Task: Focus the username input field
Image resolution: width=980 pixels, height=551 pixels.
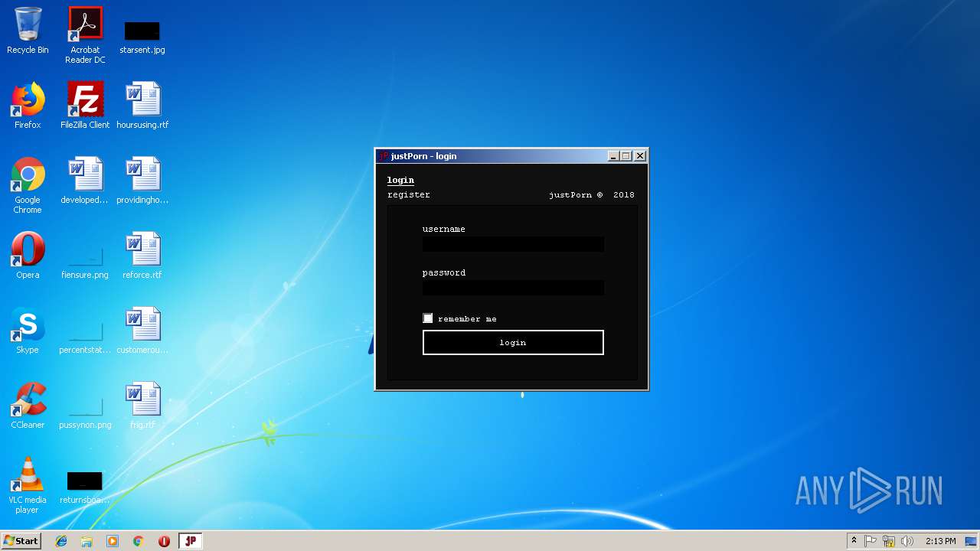Action: coord(513,245)
